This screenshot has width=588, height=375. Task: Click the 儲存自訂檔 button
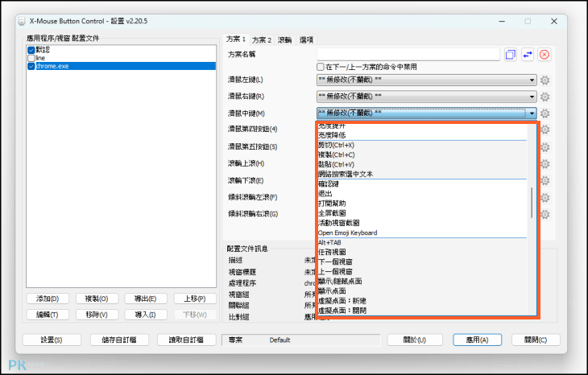(119, 340)
